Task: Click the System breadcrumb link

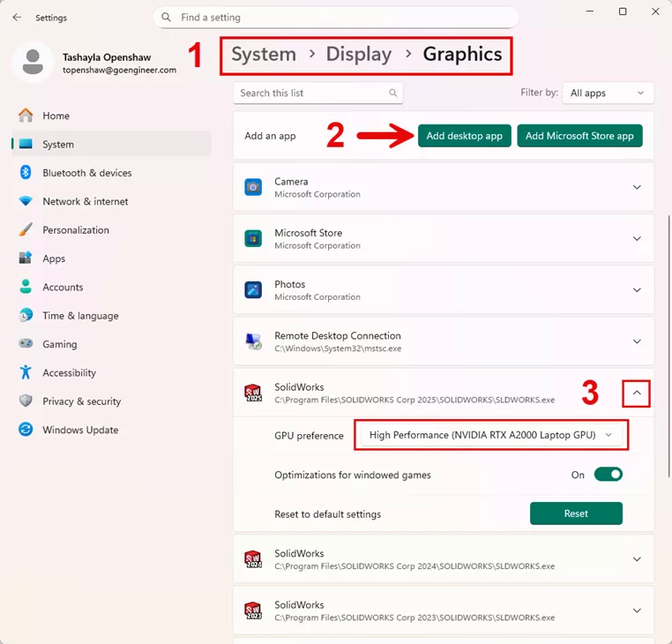Action: click(x=264, y=55)
